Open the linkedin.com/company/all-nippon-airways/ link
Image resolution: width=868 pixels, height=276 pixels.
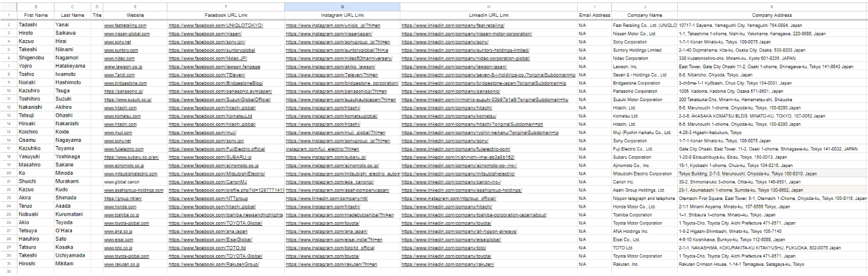tap(459, 231)
